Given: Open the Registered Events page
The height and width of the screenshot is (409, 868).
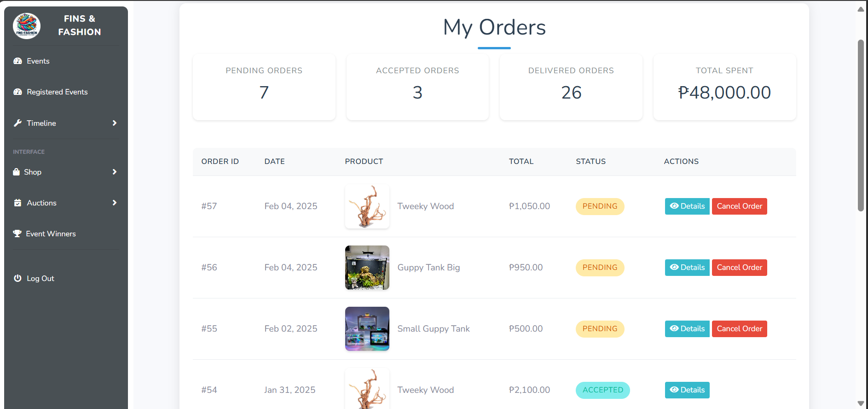Looking at the screenshot, I should click(57, 92).
